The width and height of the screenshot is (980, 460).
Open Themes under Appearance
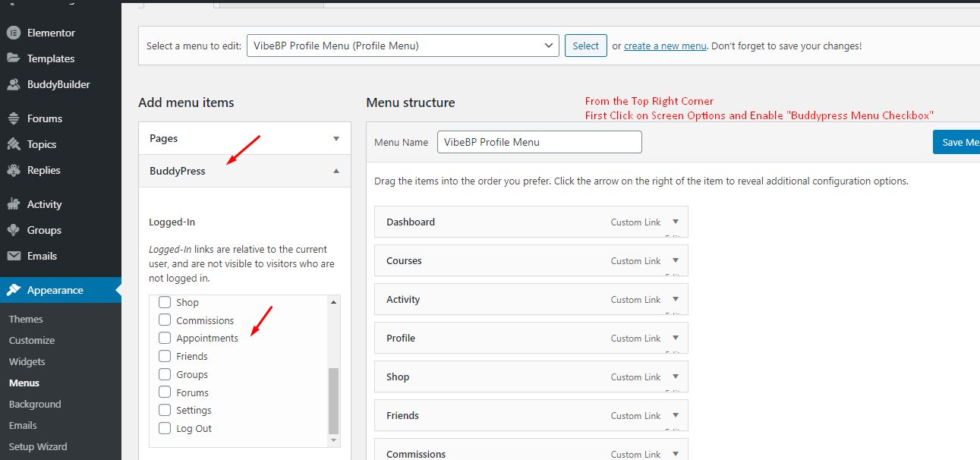[26, 319]
